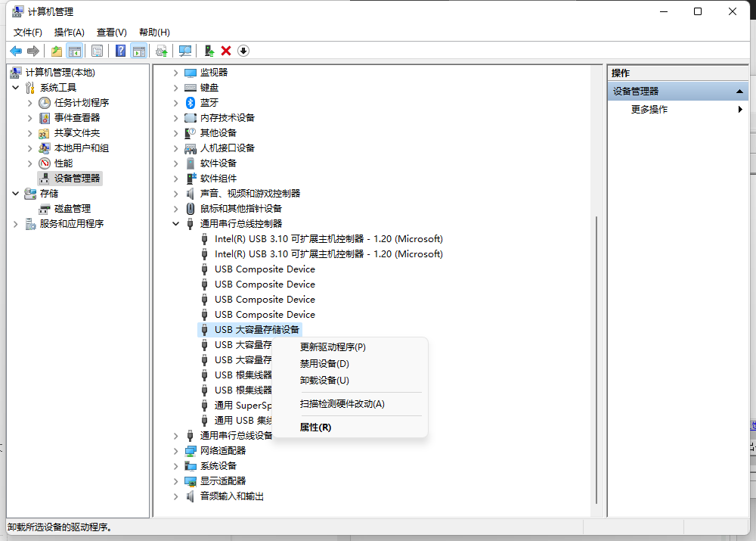Viewport: 756px width, 541px height.
Task: Click the red X uninstall device icon
Action: pyautogui.click(x=226, y=51)
